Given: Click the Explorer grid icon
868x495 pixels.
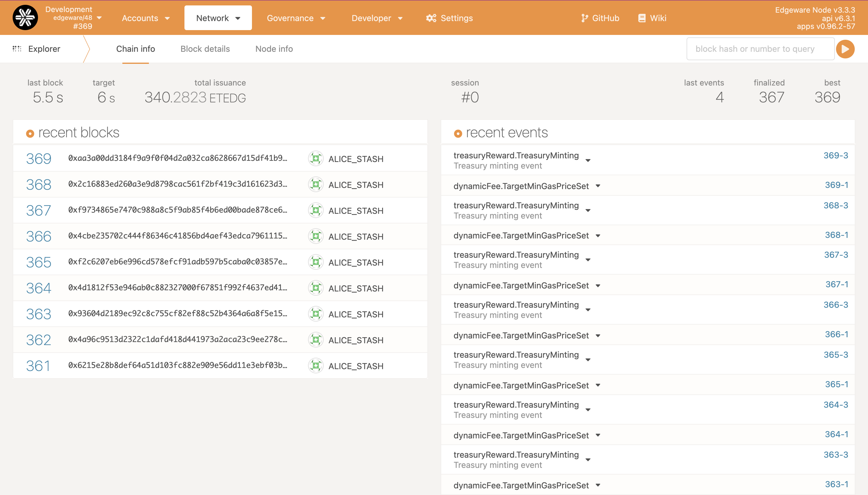Looking at the screenshot, I should pyautogui.click(x=17, y=48).
